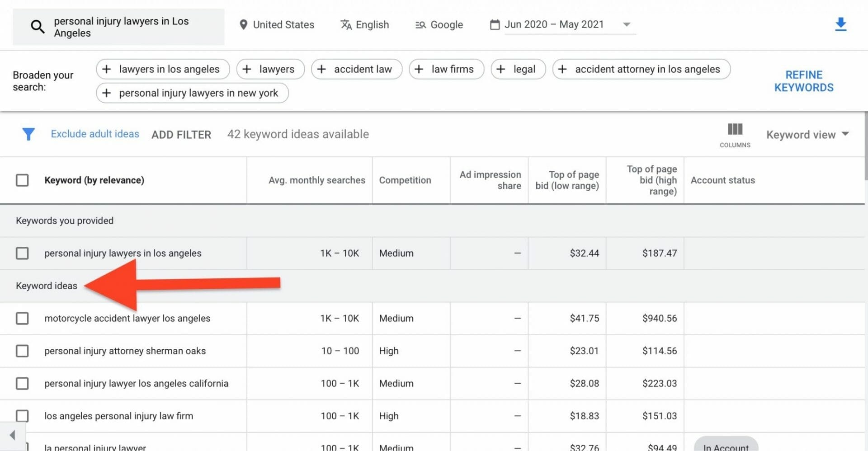This screenshot has height=451, width=868.
Task: Click ADD FILTER
Action: [x=181, y=135]
